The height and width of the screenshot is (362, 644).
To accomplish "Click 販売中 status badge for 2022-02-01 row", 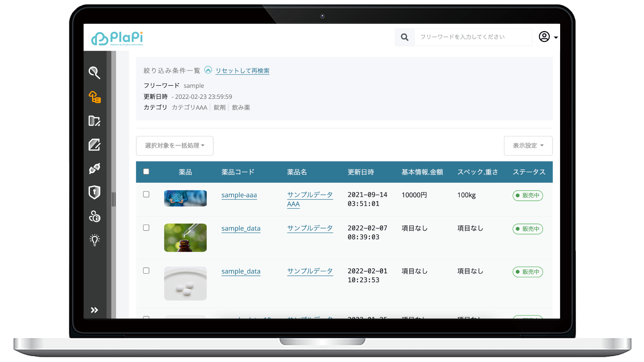I will pyautogui.click(x=528, y=272).
